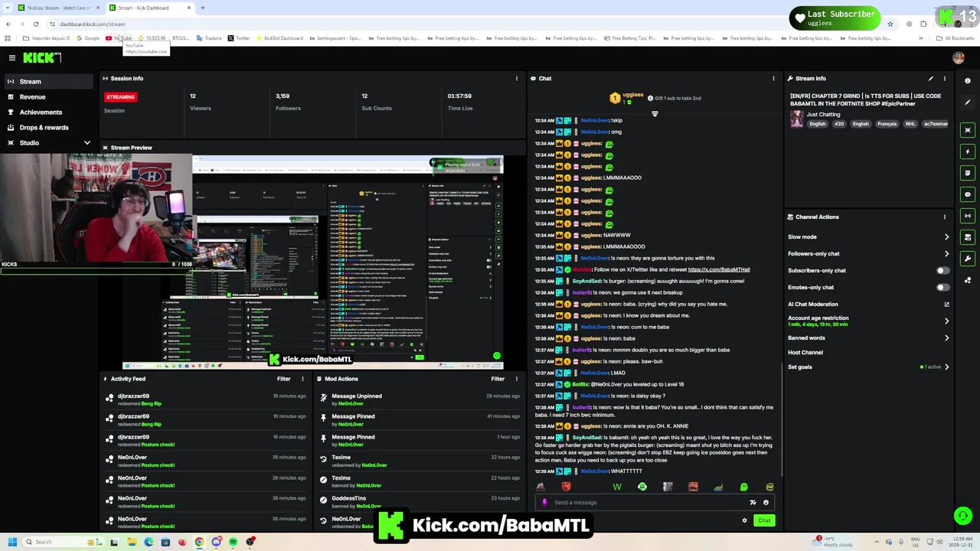Viewport: 980px width, 551px height.
Task: Click the user avatar in top right
Action: (959, 58)
